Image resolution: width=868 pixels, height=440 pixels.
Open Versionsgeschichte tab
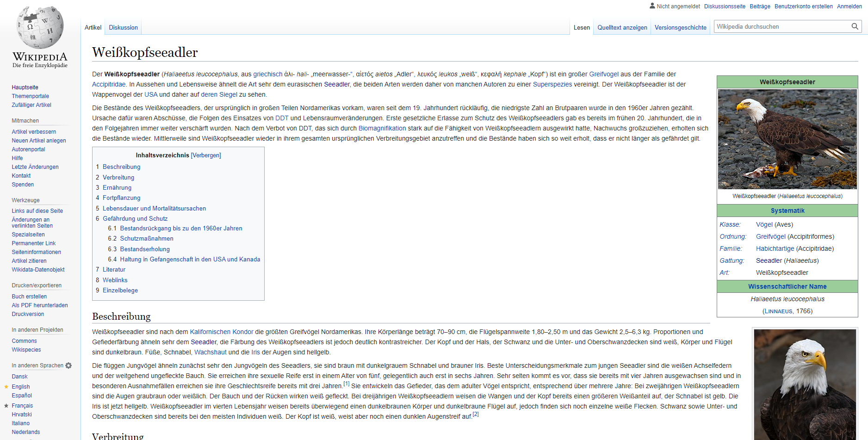(680, 27)
